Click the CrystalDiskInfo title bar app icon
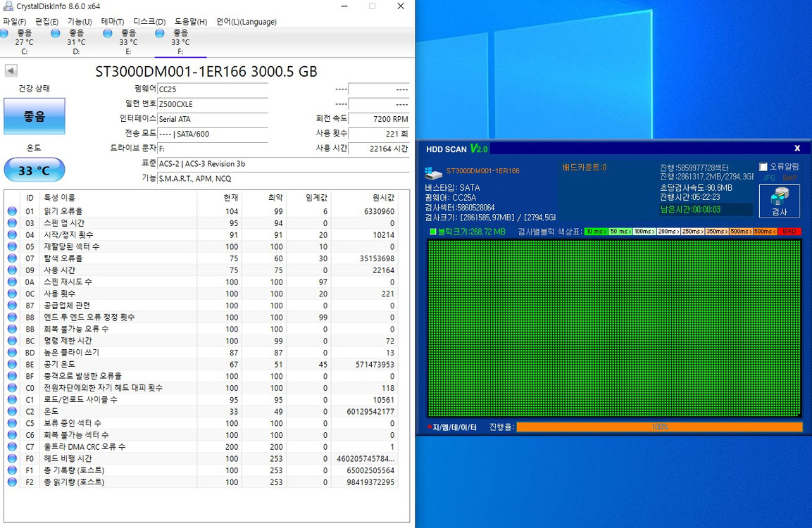 coord(8,6)
